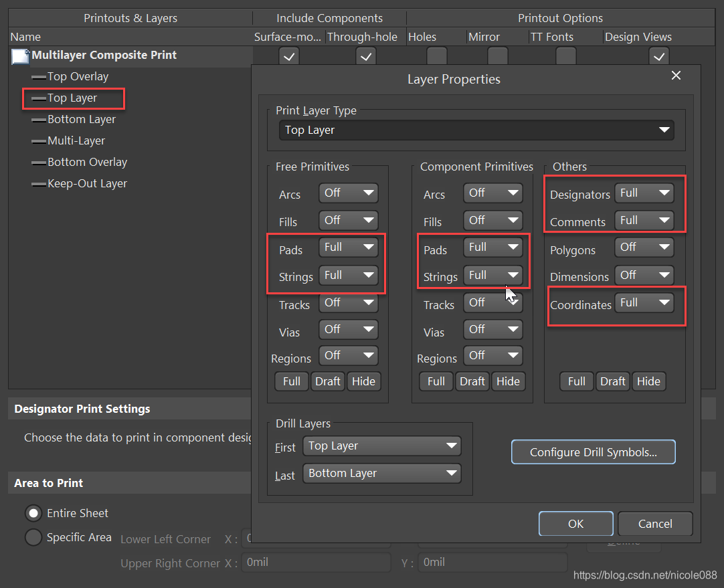
Task: Click the Upper Right Corner X field
Action: pos(316,563)
